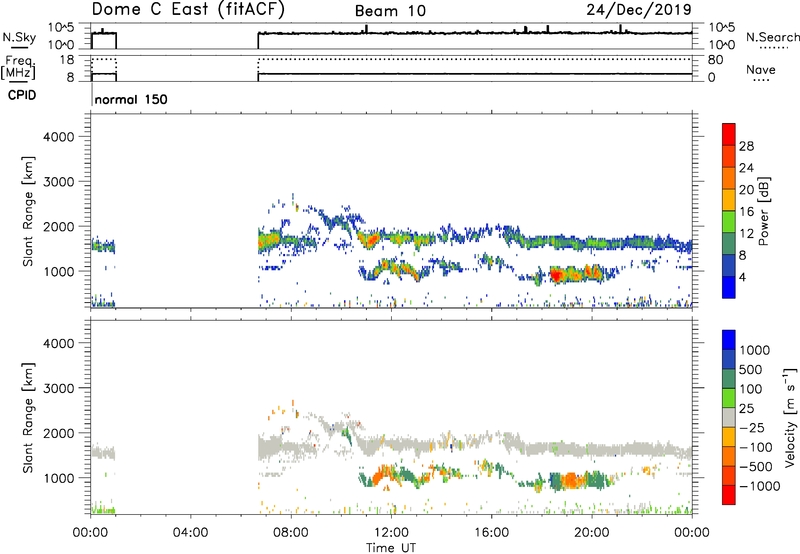Click the '08:00' time axis tick label

pos(291,533)
